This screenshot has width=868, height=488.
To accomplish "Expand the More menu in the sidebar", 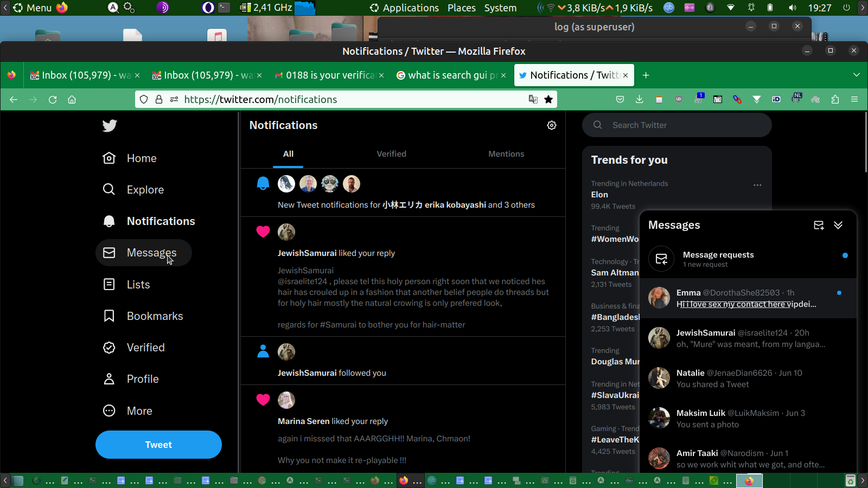I will pos(127,411).
